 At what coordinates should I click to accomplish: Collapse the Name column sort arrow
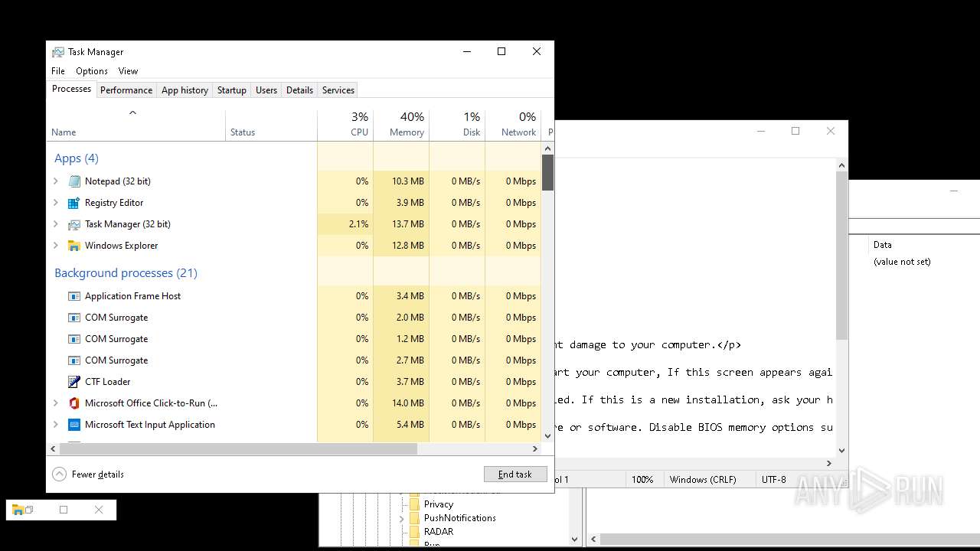pyautogui.click(x=132, y=113)
